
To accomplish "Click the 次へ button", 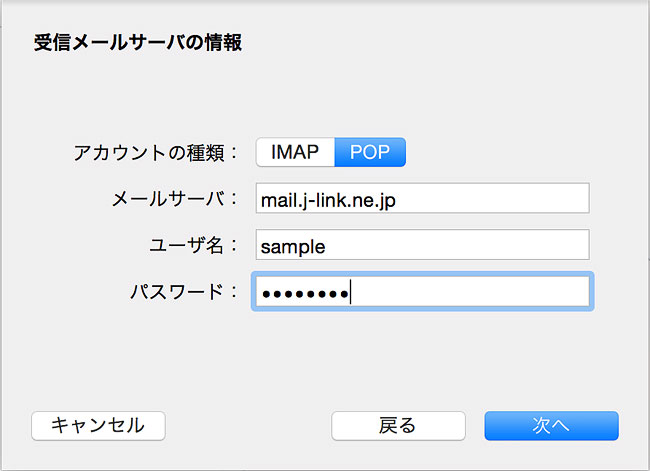I will pos(551,426).
